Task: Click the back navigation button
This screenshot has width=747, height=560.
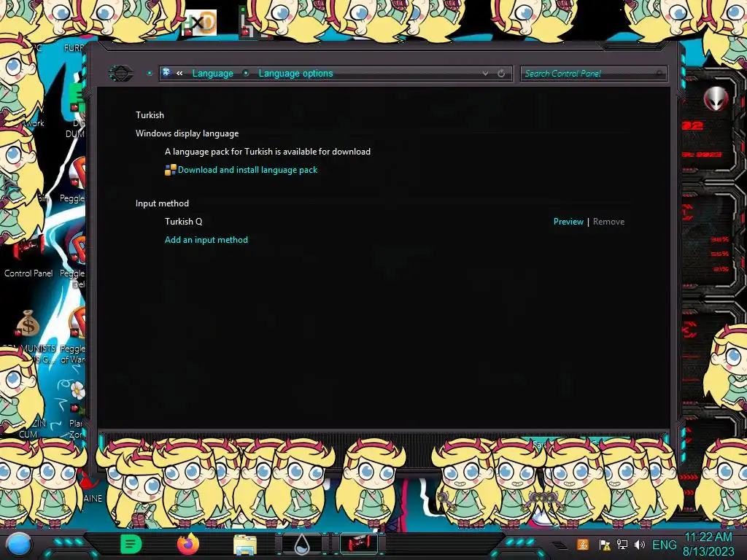Action: pyautogui.click(x=121, y=74)
